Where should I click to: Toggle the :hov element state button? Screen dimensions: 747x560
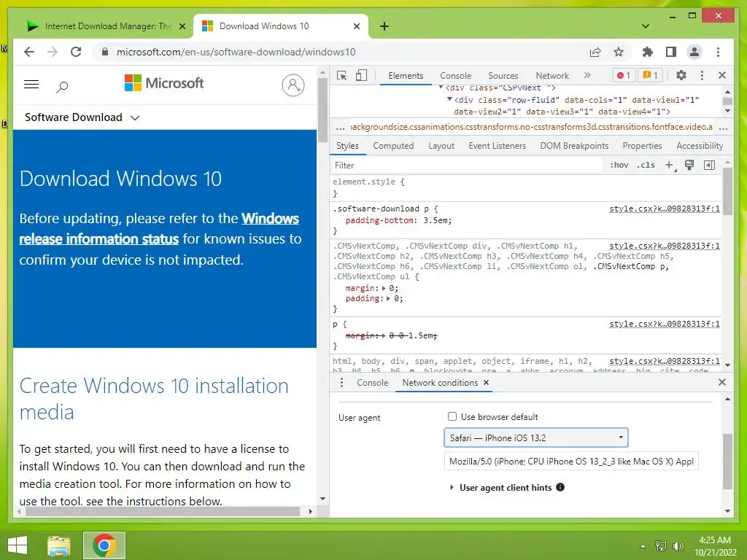pos(619,166)
